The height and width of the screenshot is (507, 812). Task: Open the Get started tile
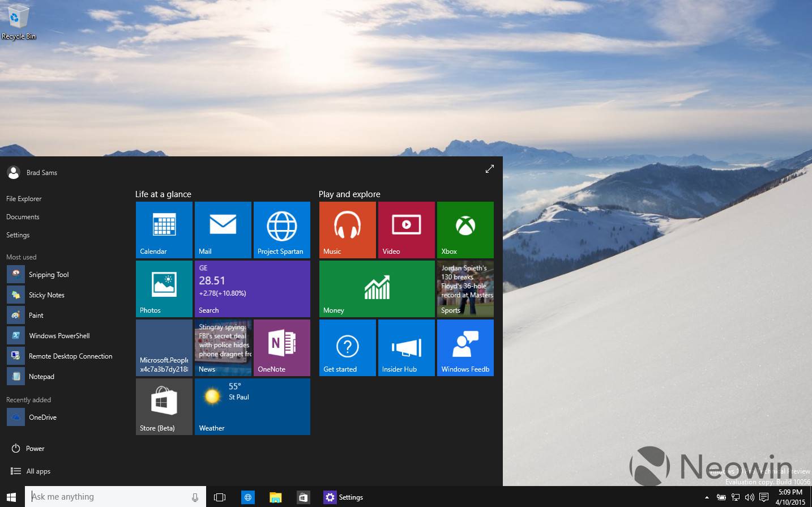[348, 348]
